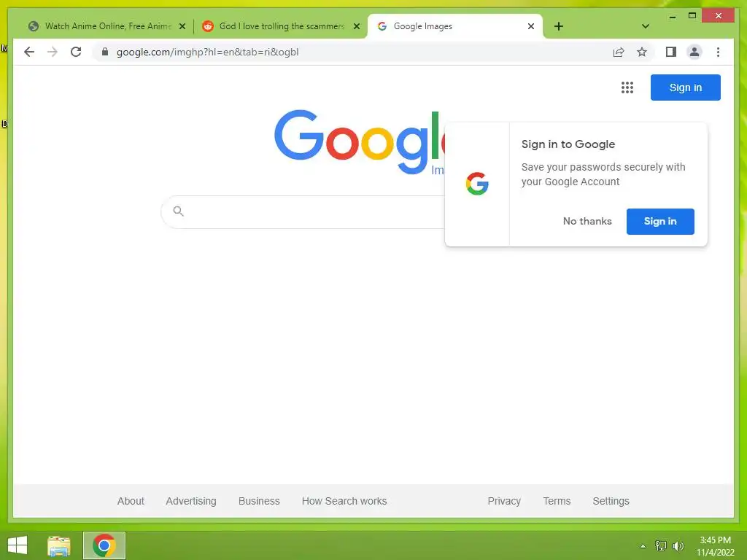Viewport: 747px width, 560px height.
Task: View site information via lock icon
Action: click(105, 52)
